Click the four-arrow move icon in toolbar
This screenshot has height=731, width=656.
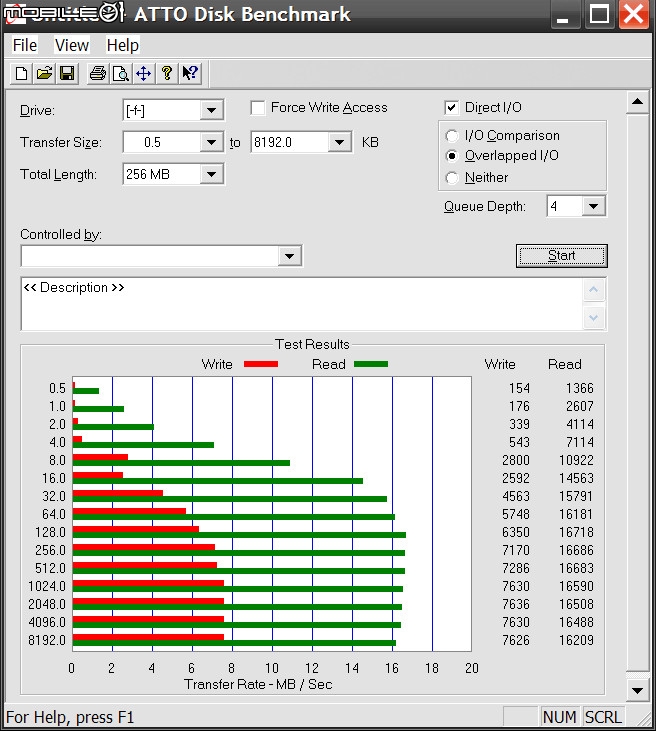click(144, 74)
